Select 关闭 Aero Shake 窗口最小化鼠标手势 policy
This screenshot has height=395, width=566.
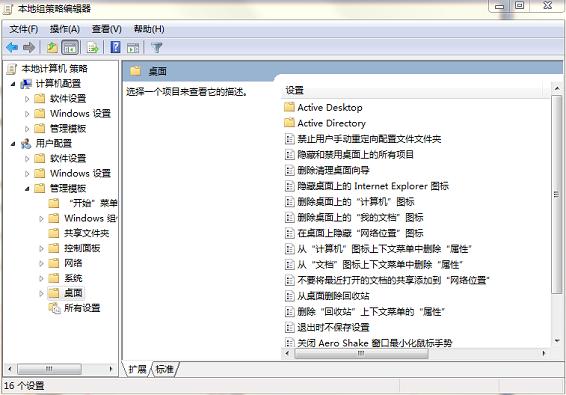pos(374,343)
